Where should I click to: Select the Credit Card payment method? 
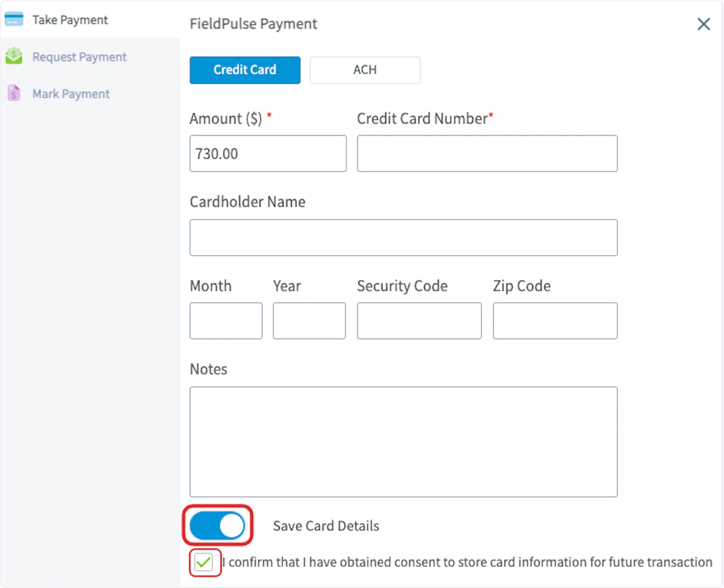coord(245,70)
